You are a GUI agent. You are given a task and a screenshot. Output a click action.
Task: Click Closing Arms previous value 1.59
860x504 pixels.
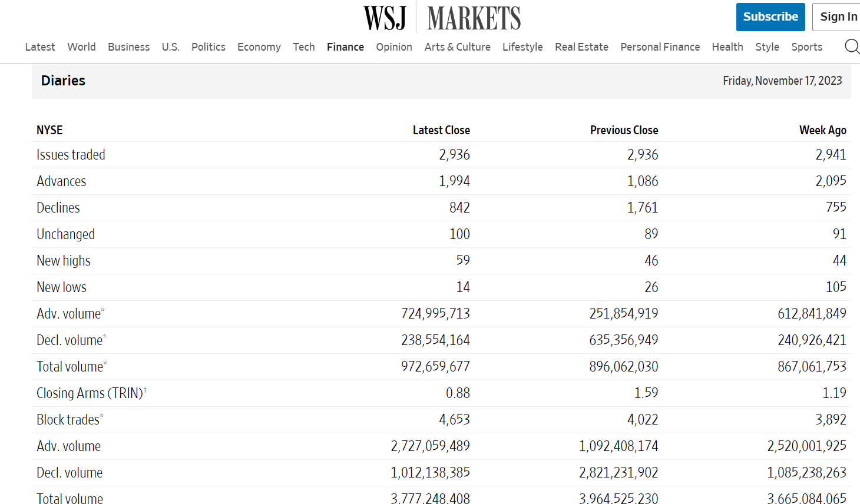[646, 393]
